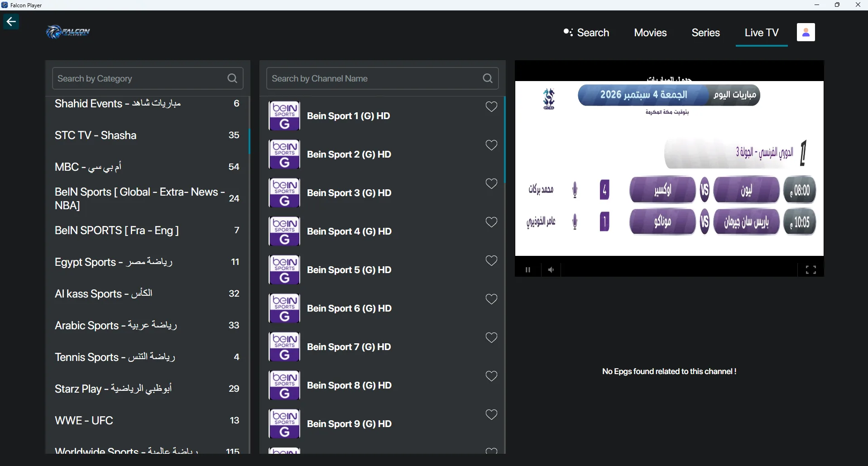
Task: Select BeIN Sports Global Extra News NBA category
Action: pyautogui.click(x=147, y=199)
